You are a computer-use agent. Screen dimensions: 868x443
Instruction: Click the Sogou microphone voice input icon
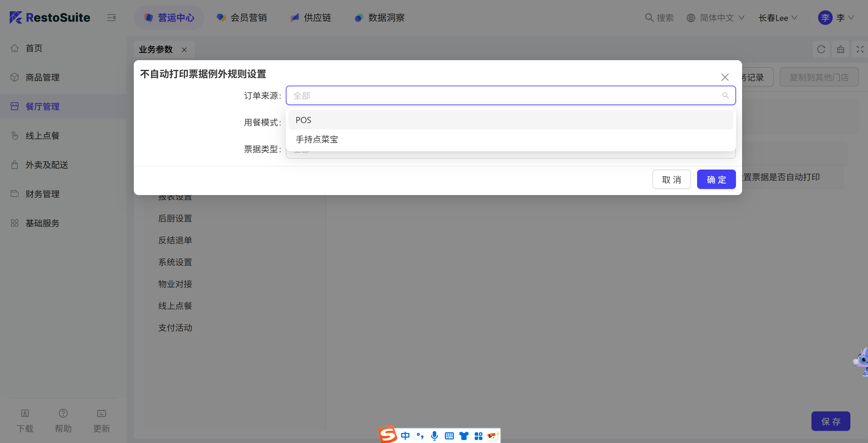(434, 436)
